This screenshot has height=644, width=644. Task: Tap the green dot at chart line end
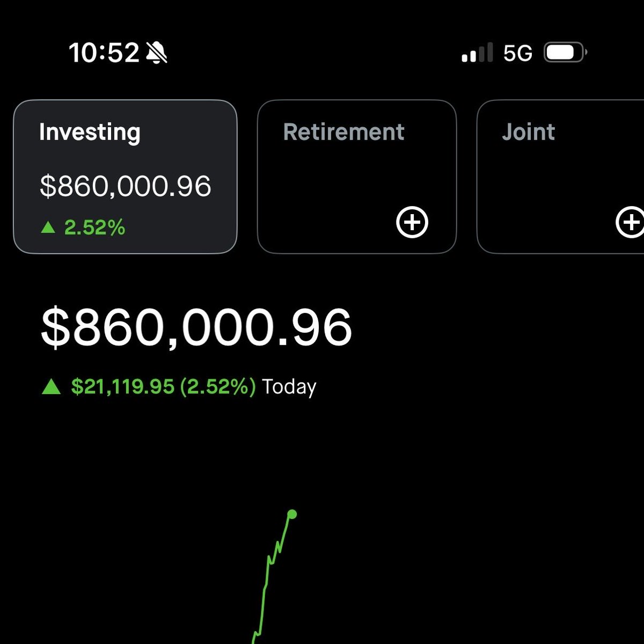coord(292,515)
